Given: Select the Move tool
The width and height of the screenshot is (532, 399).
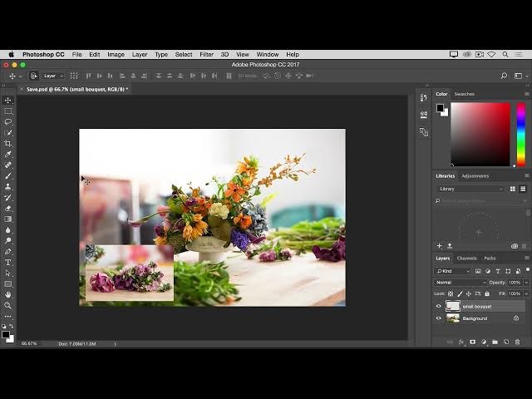Looking at the screenshot, I should pyautogui.click(x=8, y=101).
